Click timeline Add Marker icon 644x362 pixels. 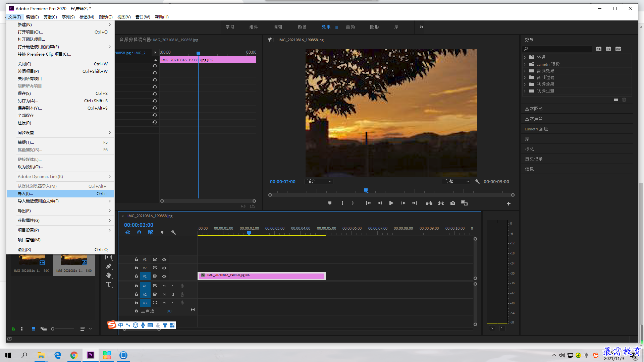pyautogui.click(x=162, y=232)
